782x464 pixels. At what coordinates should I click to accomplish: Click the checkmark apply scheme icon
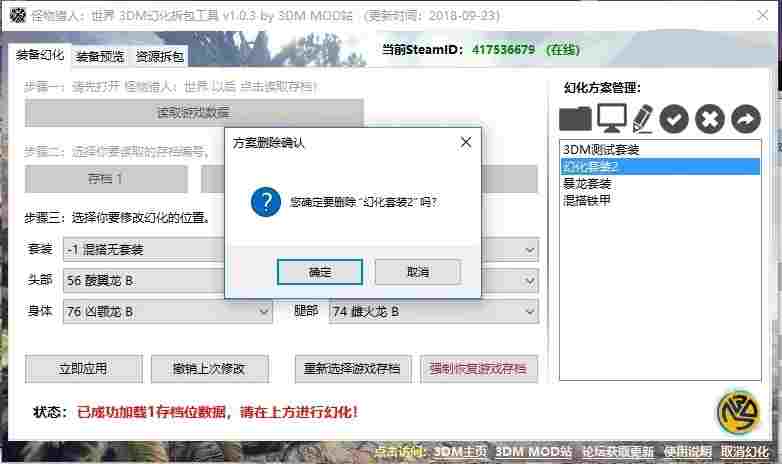point(674,119)
